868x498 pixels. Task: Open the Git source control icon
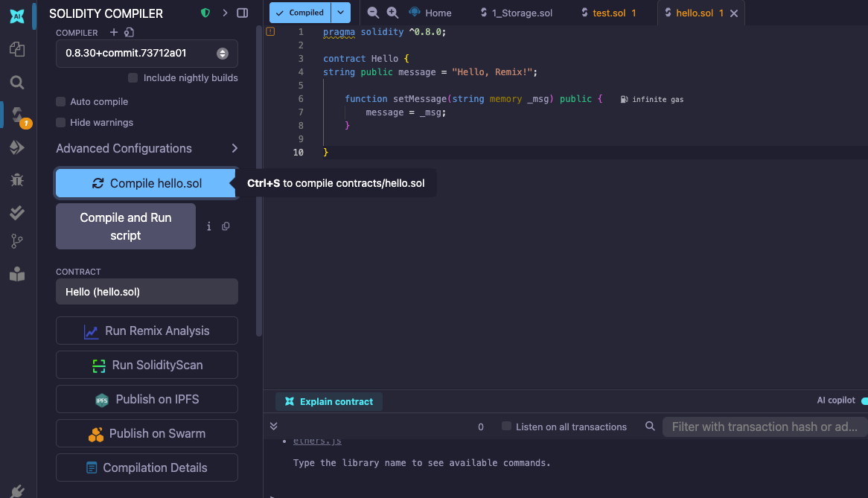point(16,241)
